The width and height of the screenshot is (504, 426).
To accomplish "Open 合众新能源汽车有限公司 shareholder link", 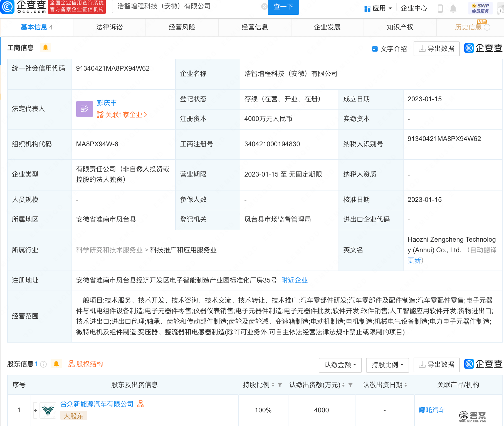I will point(97,404).
